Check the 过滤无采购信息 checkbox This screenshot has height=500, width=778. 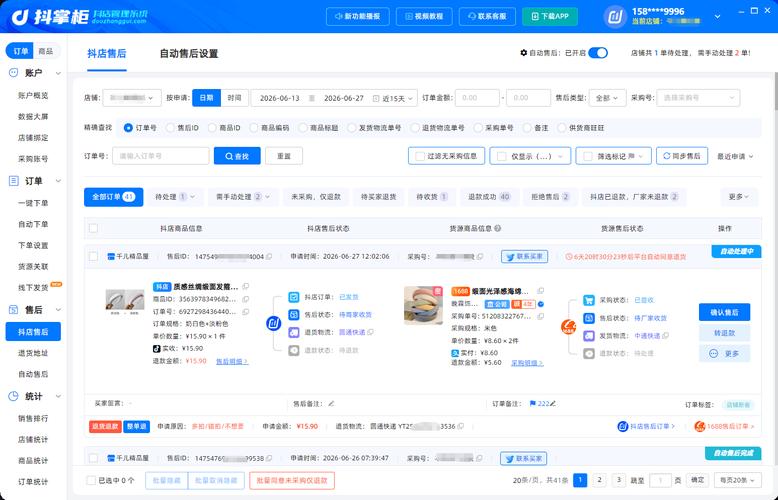(x=420, y=156)
